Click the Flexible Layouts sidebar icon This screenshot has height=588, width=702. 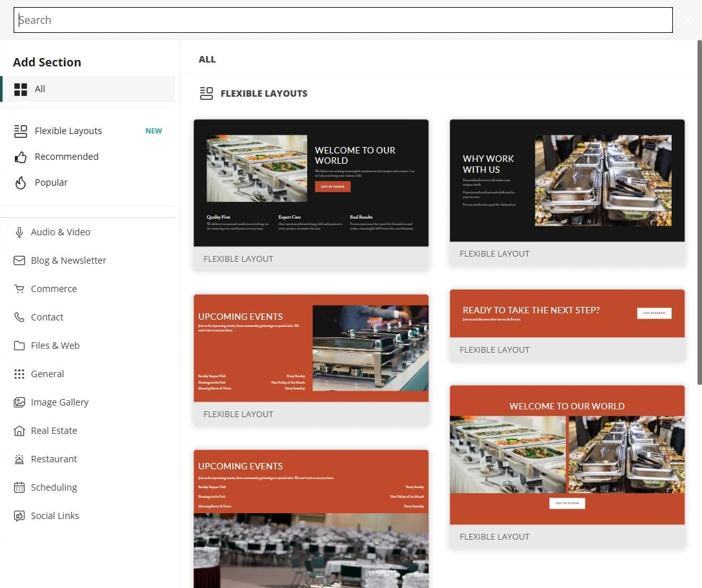[21, 131]
